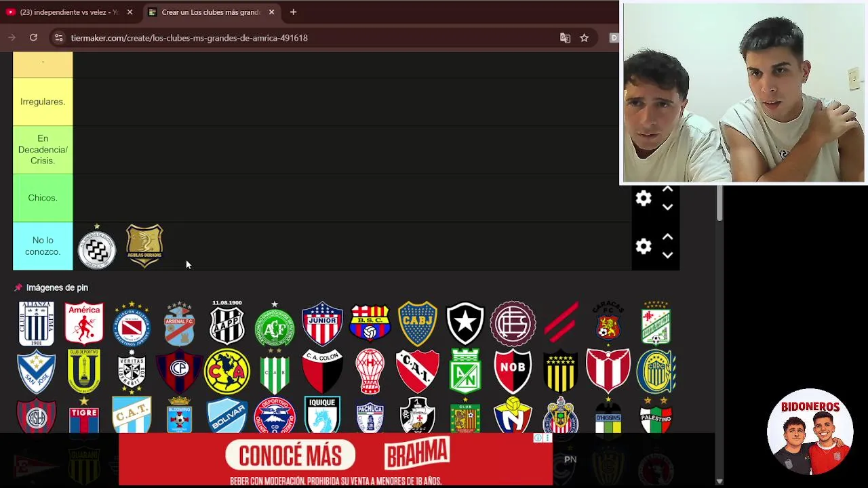Viewport: 868px width, 488px height.
Task: Select the yellow Club América logo
Action: [x=227, y=371]
